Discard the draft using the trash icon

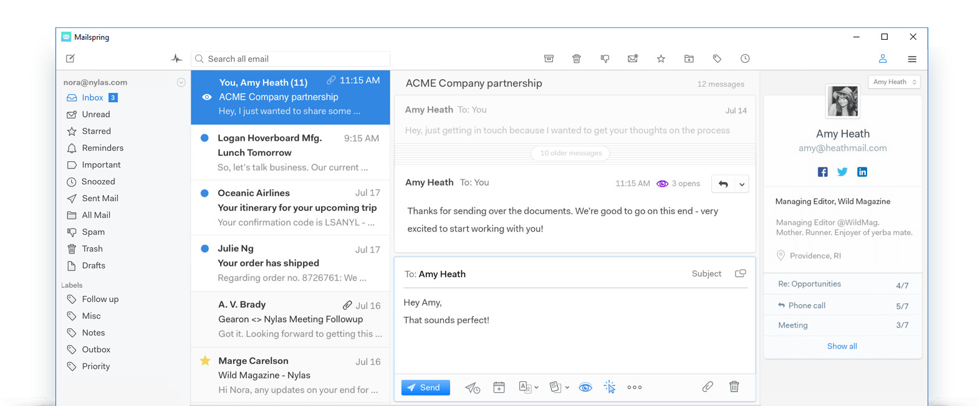click(x=734, y=387)
